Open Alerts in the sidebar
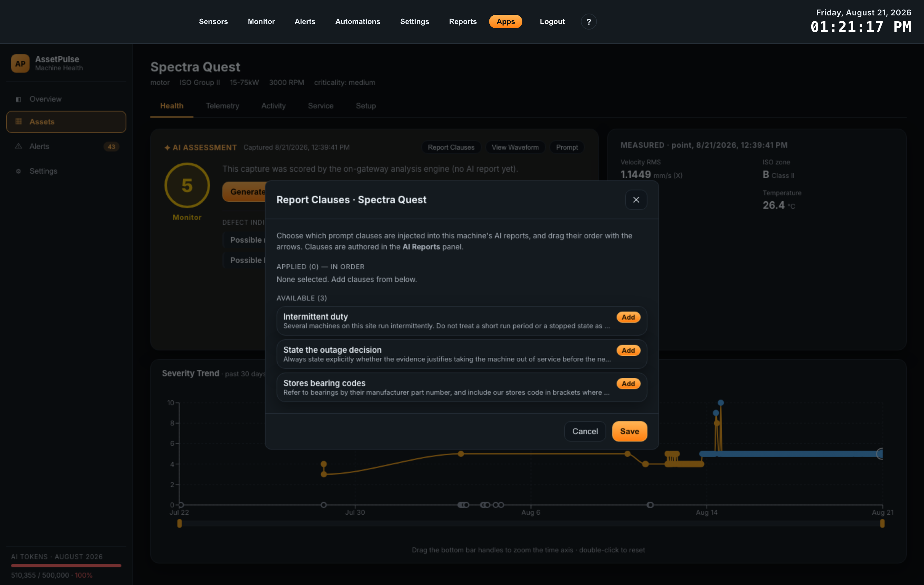Viewport: 924px width, 585px height. tap(66, 147)
